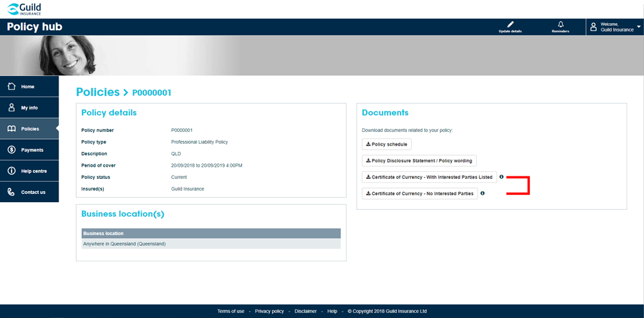Viewport: 644px width, 318px height.
Task: Open the Privacy policy footer link
Action: pos(269,312)
